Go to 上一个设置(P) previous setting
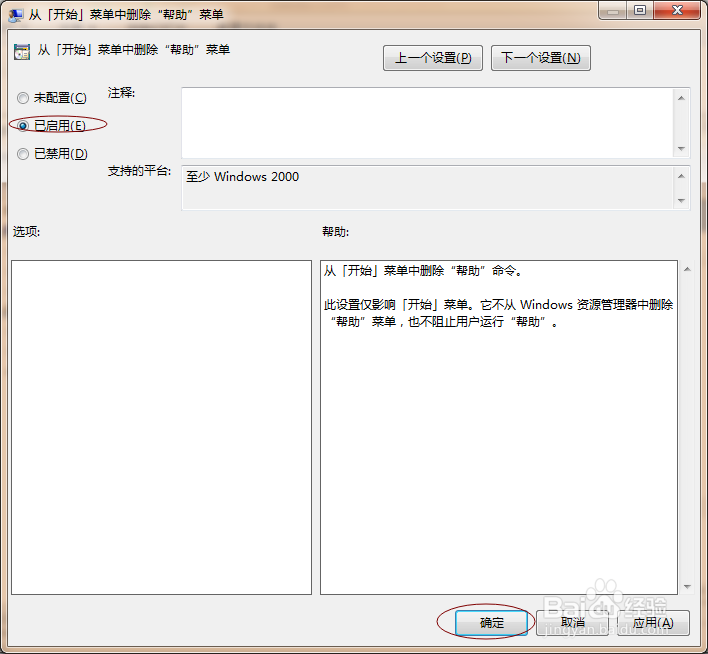Viewport: 708px width, 654px height. (x=433, y=58)
